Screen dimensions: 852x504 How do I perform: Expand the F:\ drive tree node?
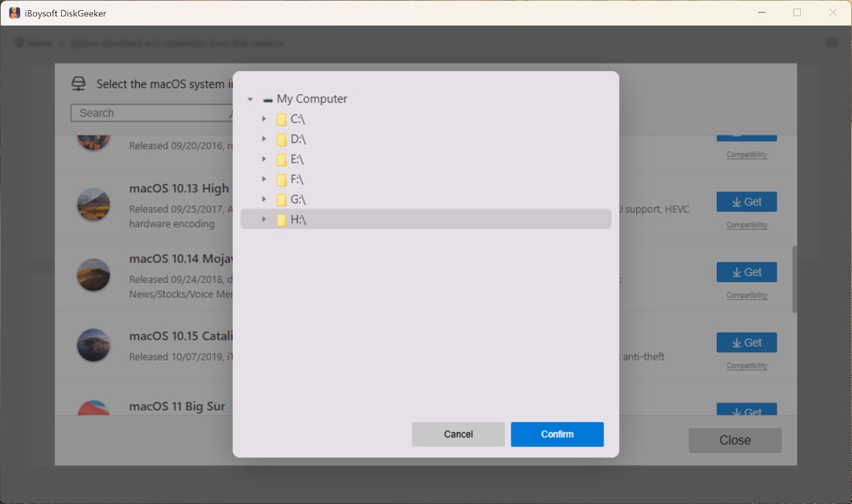click(x=265, y=179)
